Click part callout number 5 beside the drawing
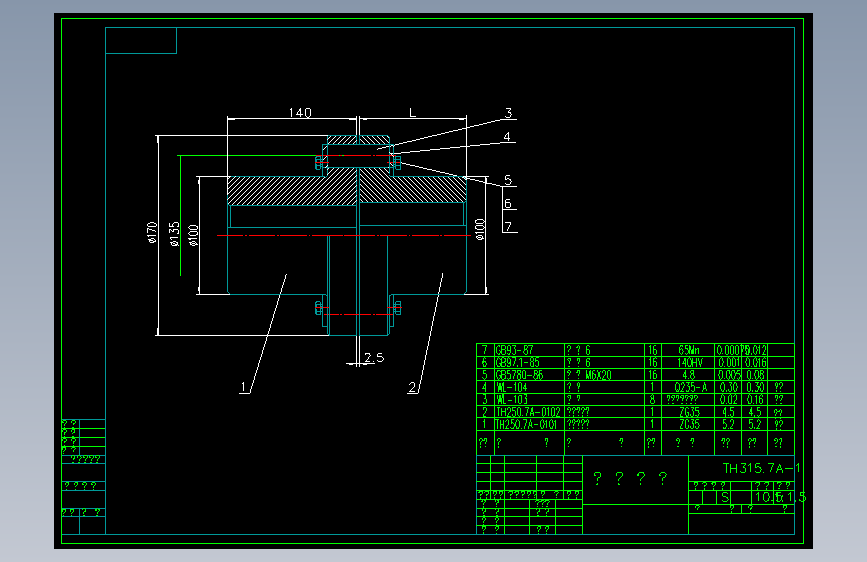Screen dimensions: 867x562 click(508, 180)
